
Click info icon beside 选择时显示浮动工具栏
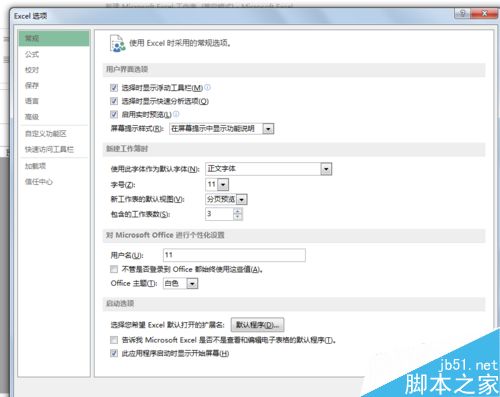207,87
